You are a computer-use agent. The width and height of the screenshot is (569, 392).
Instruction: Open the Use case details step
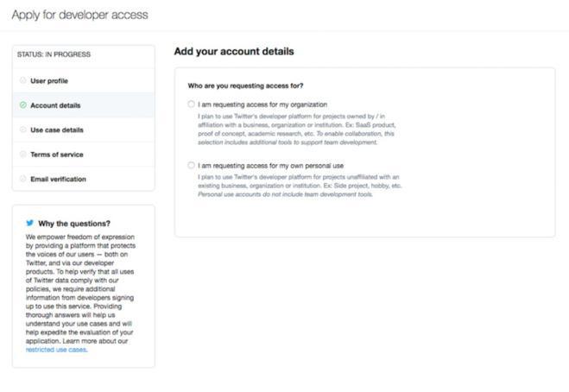click(x=57, y=130)
